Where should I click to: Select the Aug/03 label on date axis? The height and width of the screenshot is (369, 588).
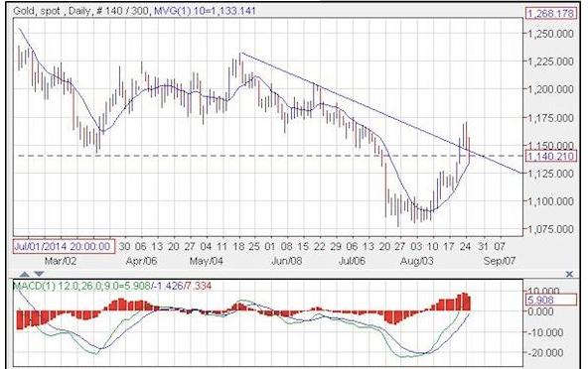coord(416,261)
